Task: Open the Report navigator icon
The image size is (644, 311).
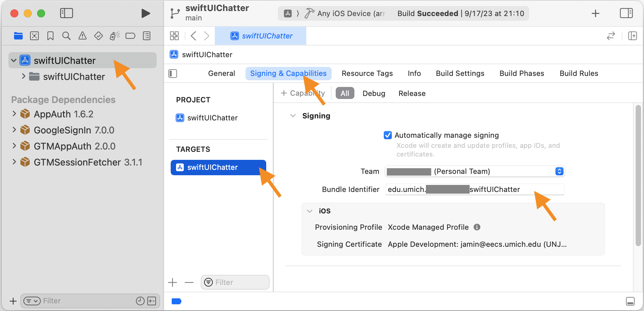Action: [x=147, y=36]
